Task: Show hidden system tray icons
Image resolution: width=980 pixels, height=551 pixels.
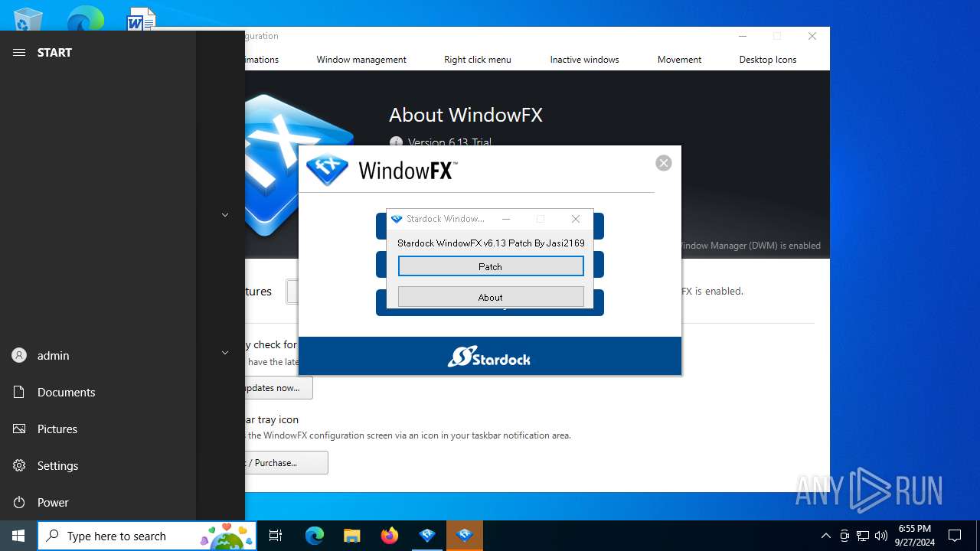Action: point(825,536)
